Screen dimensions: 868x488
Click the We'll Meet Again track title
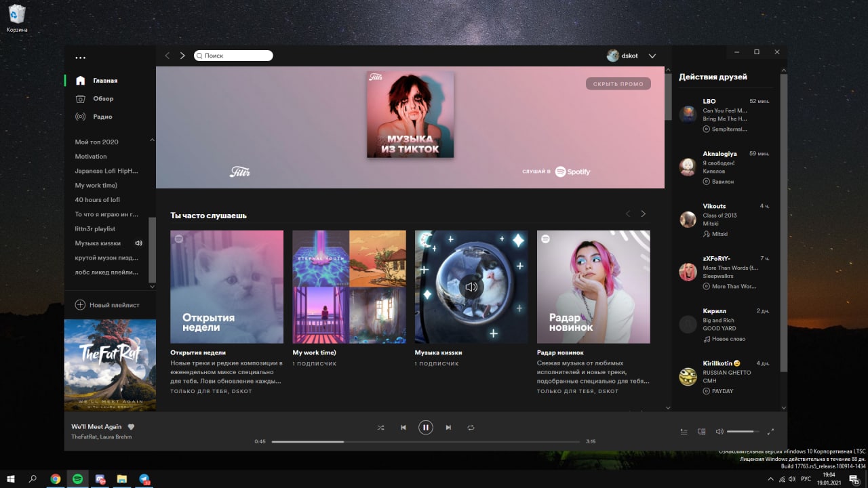click(96, 427)
